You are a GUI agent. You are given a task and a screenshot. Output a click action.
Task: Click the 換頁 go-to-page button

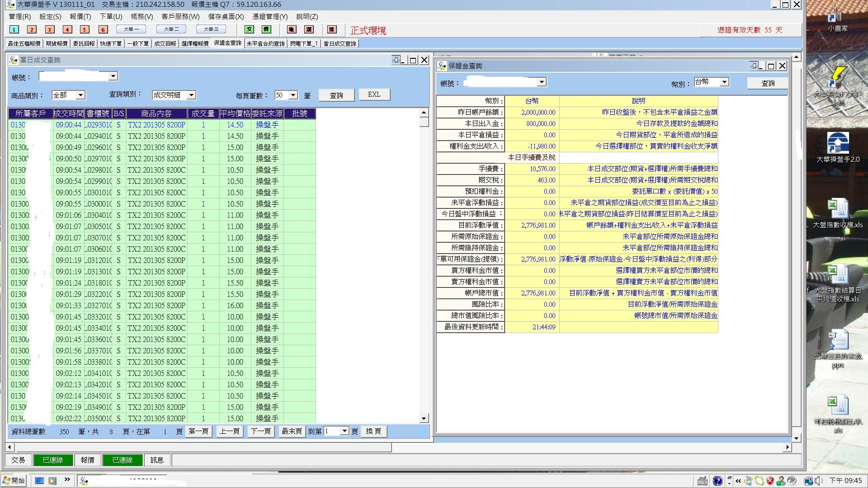[373, 431]
